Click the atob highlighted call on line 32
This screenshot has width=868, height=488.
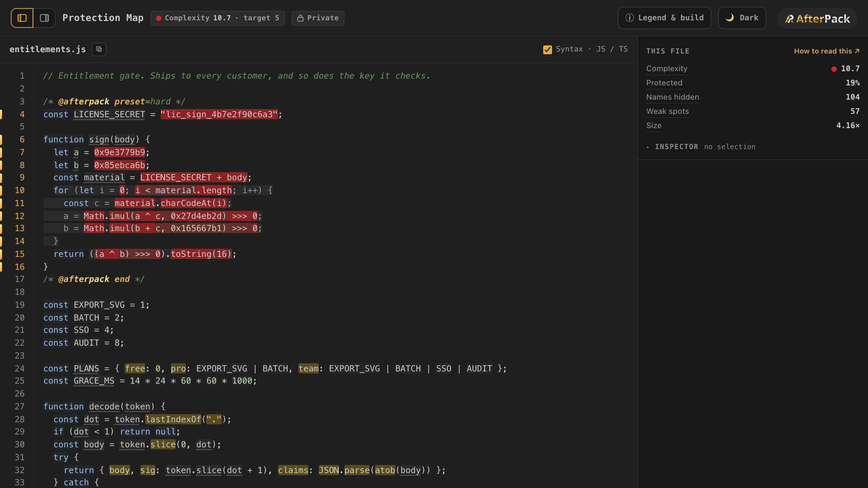pos(385,470)
